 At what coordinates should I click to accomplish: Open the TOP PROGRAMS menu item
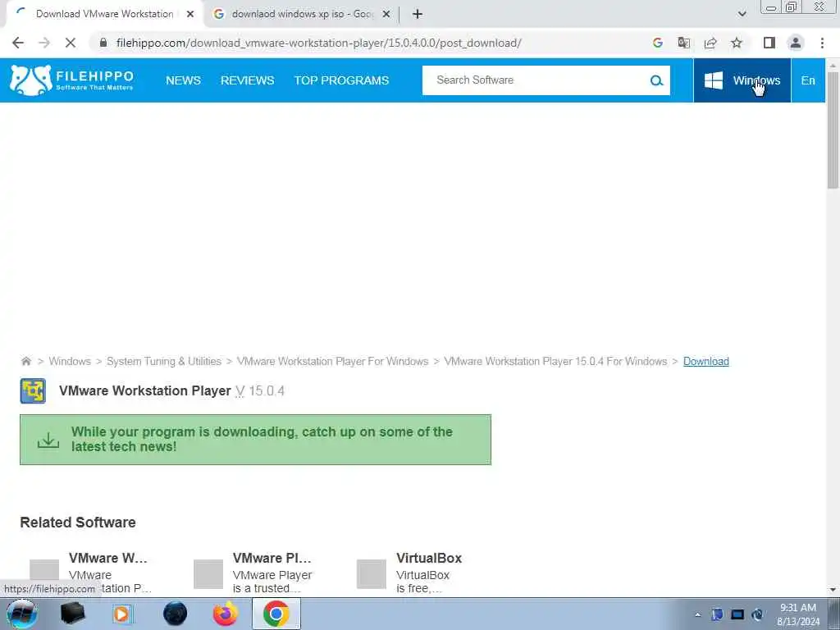click(341, 80)
